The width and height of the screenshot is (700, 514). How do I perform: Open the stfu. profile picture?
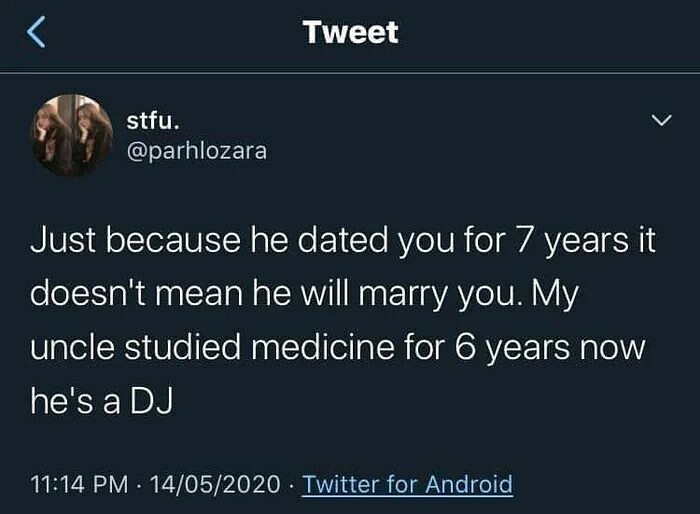72,135
